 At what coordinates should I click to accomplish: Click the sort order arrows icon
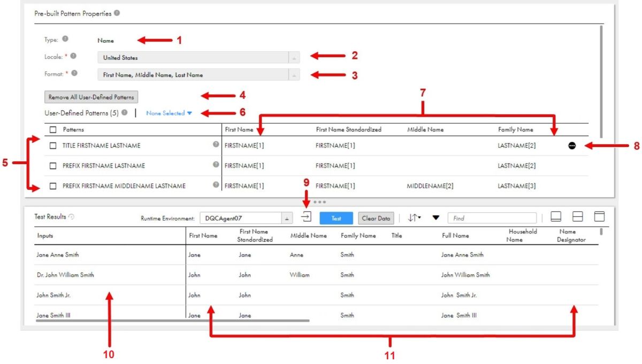414,218
